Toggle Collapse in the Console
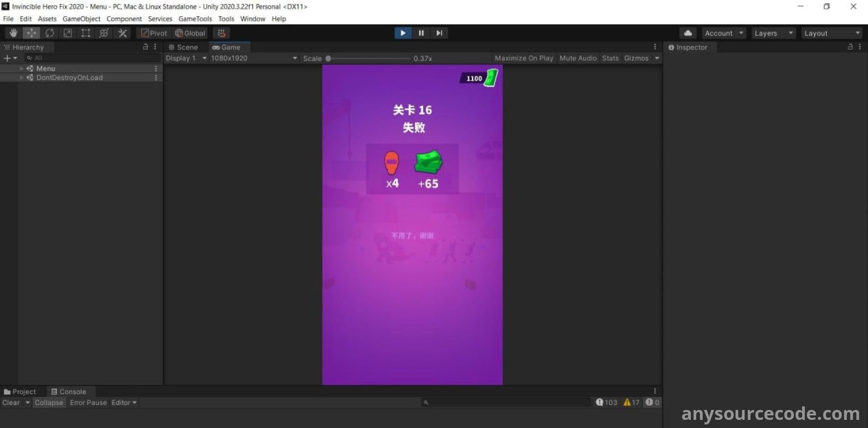 tap(49, 403)
